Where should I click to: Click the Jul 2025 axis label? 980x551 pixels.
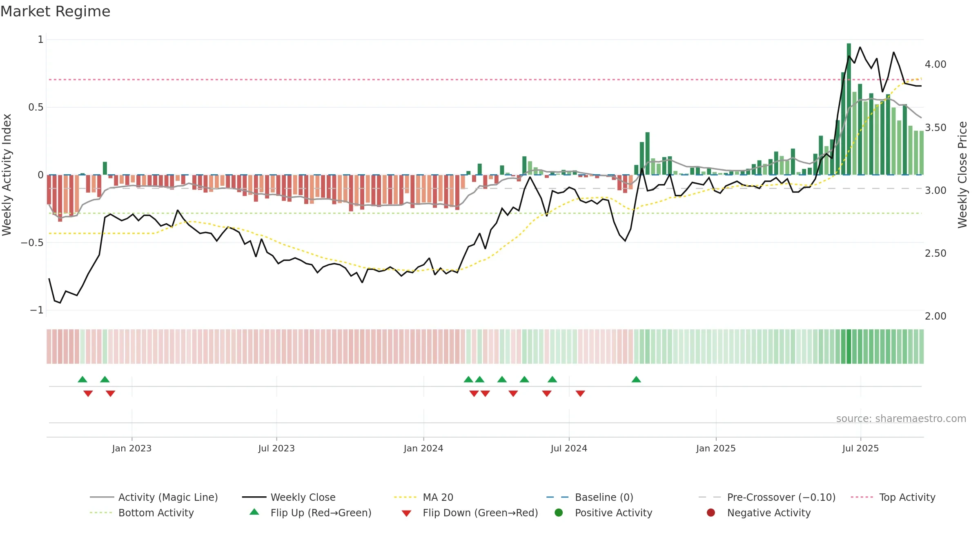pos(860,448)
